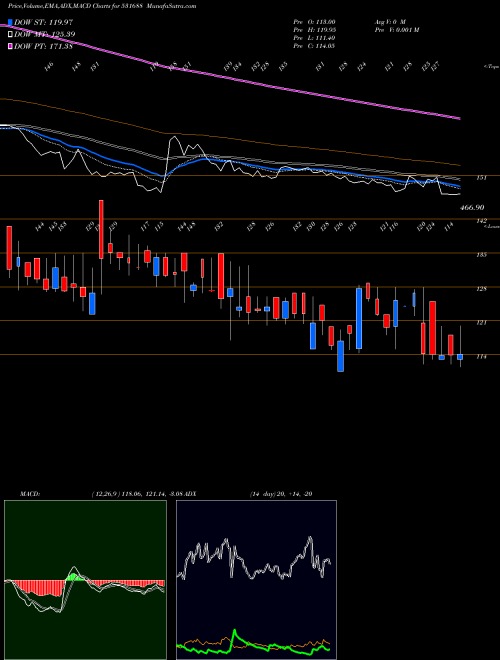Click the 151 EMA panel axis label

(482, 178)
